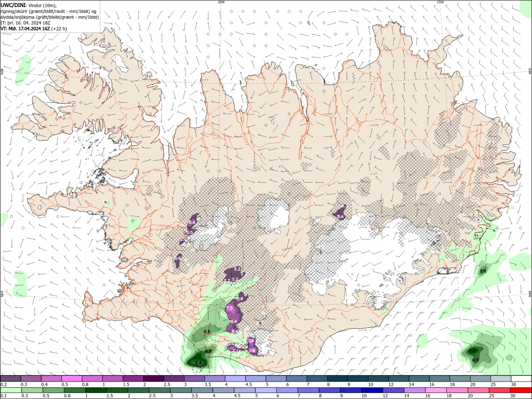The image size is (532, 399).
Task: Click the "15W" longitude label
Action: point(440,2)
